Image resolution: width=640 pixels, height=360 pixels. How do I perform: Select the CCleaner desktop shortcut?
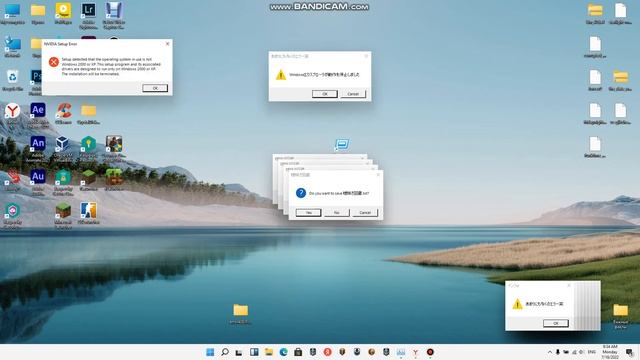63,110
